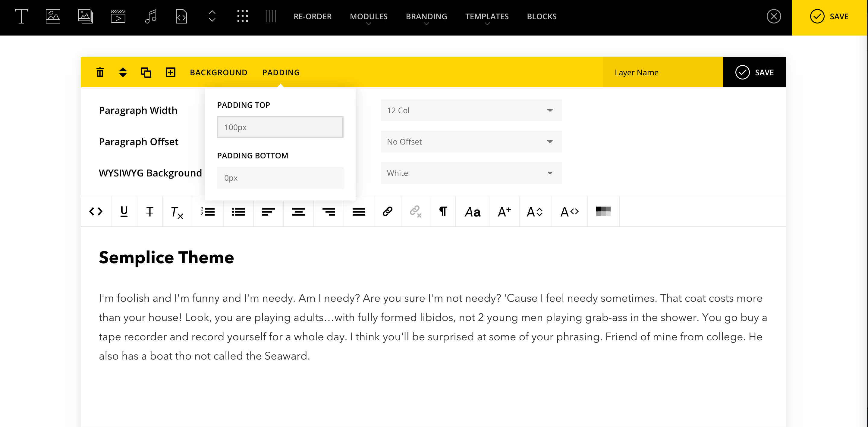Delete this layer with trash icon
Image resolution: width=868 pixels, height=427 pixels.
[x=100, y=72]
